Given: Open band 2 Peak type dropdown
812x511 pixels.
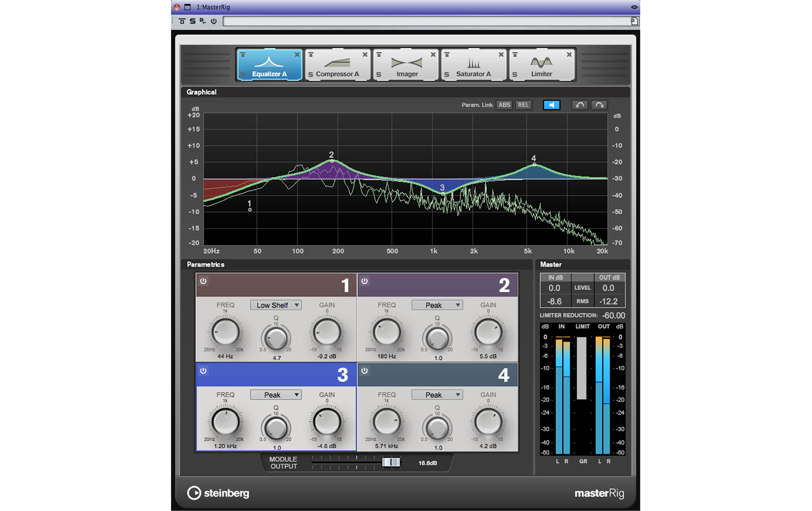Looking at the screenshot, I should (x=437, y=305).
